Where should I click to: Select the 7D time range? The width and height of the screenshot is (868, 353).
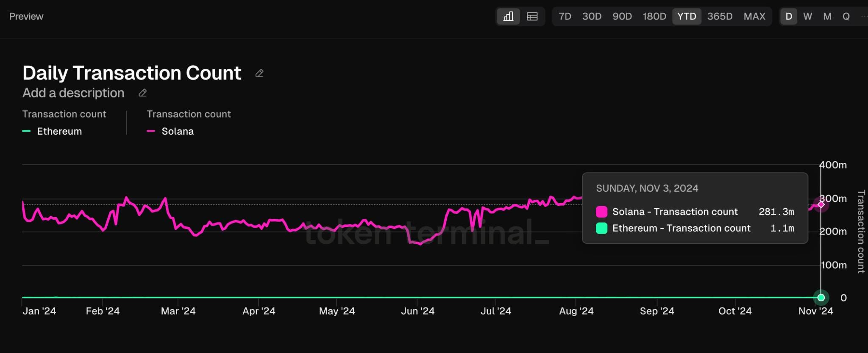pos(565,17)
